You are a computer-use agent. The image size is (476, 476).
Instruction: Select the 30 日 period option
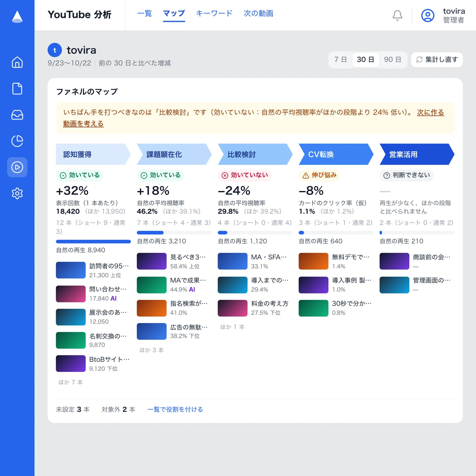point(365,60)
